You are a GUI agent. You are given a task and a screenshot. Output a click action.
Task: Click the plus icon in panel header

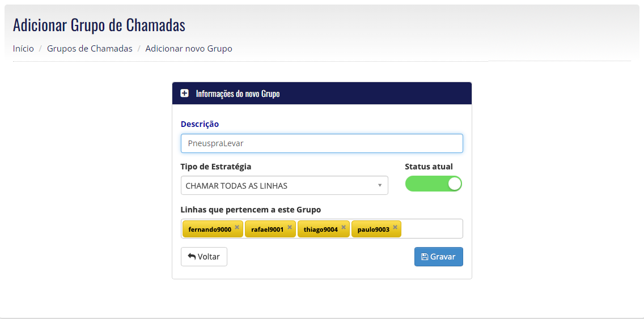click(x=184, y=93)
